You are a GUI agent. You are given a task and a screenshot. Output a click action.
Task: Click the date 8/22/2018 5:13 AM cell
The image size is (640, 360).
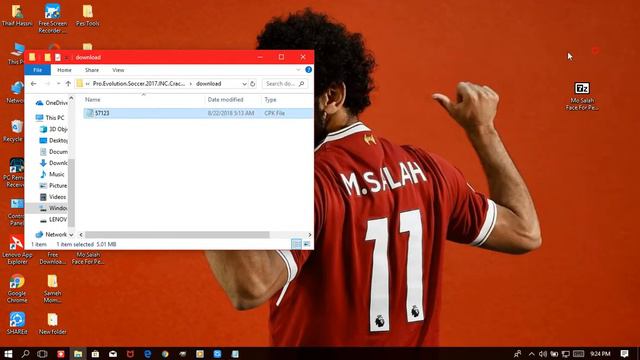[x=231, y=113]
